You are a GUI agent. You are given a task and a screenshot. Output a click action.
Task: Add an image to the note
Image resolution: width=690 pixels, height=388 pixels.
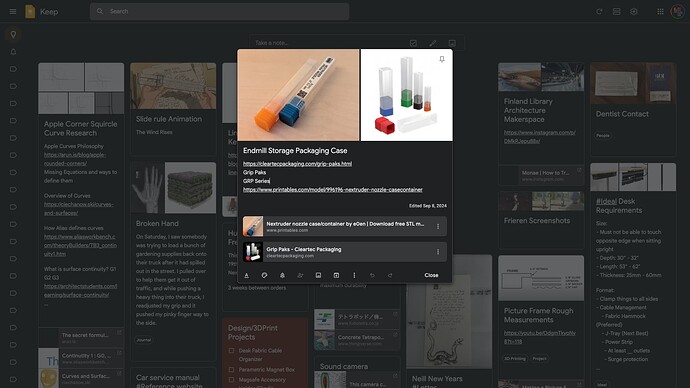tap(318, 275)
